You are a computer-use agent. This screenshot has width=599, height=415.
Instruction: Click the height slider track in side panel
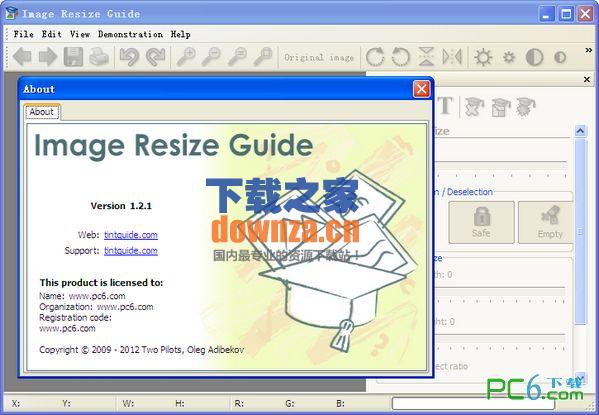[501, 339]
